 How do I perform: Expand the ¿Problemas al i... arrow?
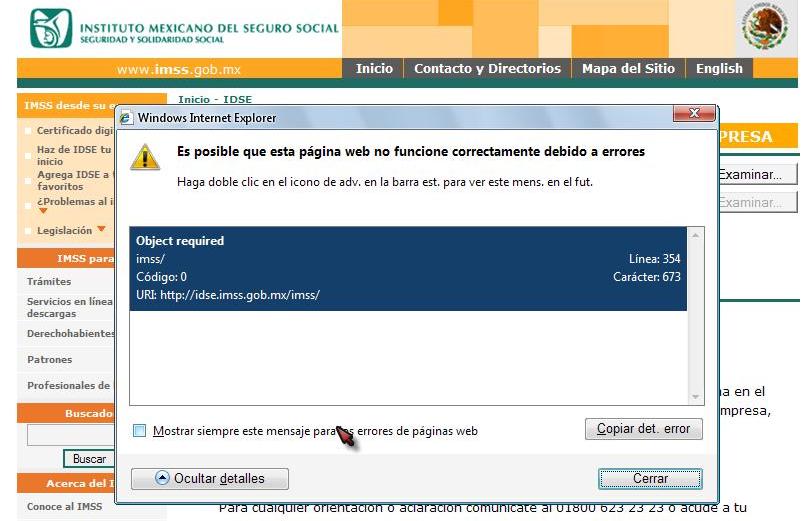coord(43,211)
